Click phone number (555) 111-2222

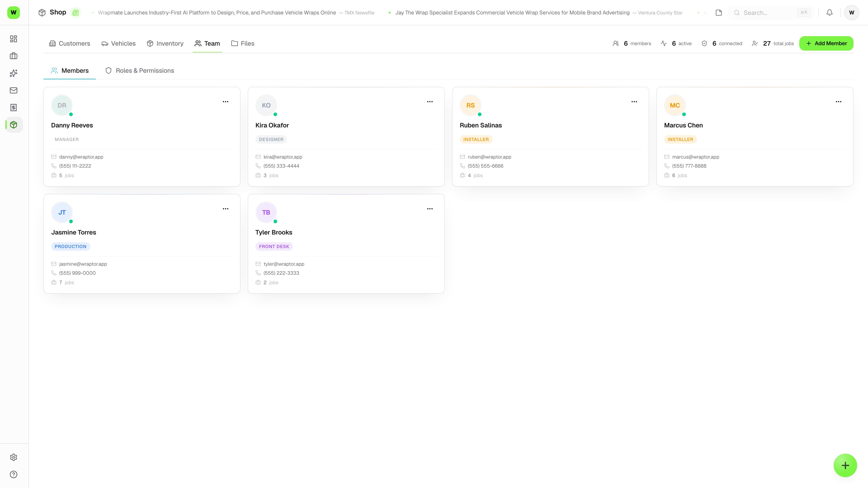(x=75, y=166)
